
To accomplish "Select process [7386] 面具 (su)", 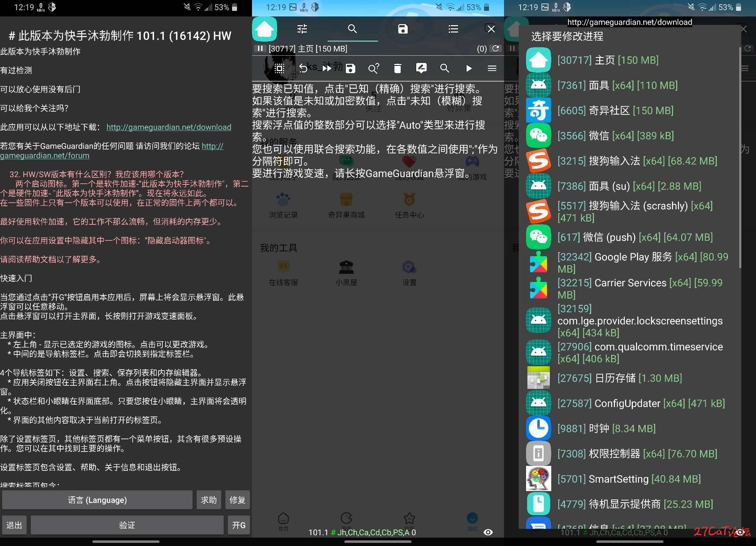I will tap(630, 186).
